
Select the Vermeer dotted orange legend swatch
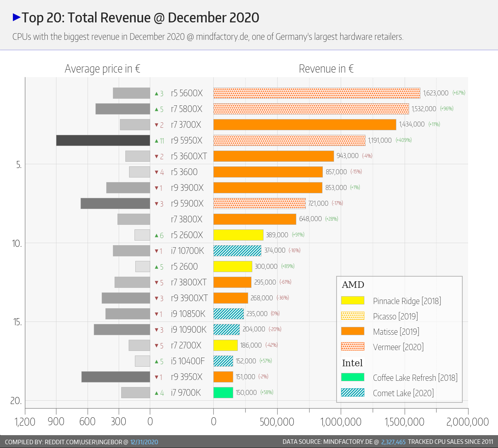coord(353,346)
